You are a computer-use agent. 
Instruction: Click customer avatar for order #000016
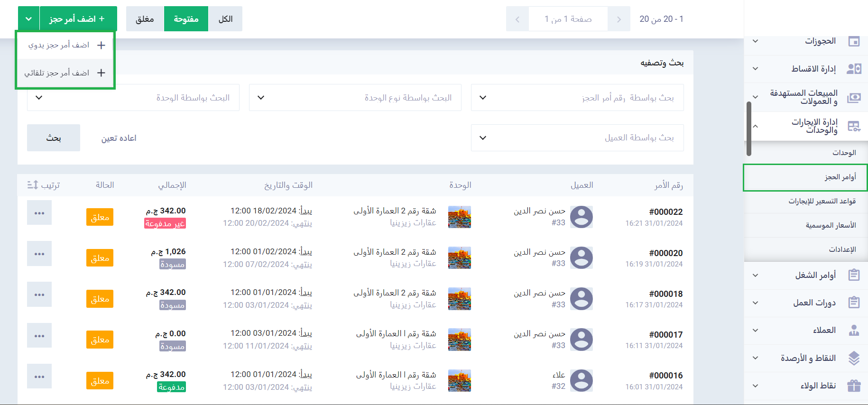[x=581, y=381]
